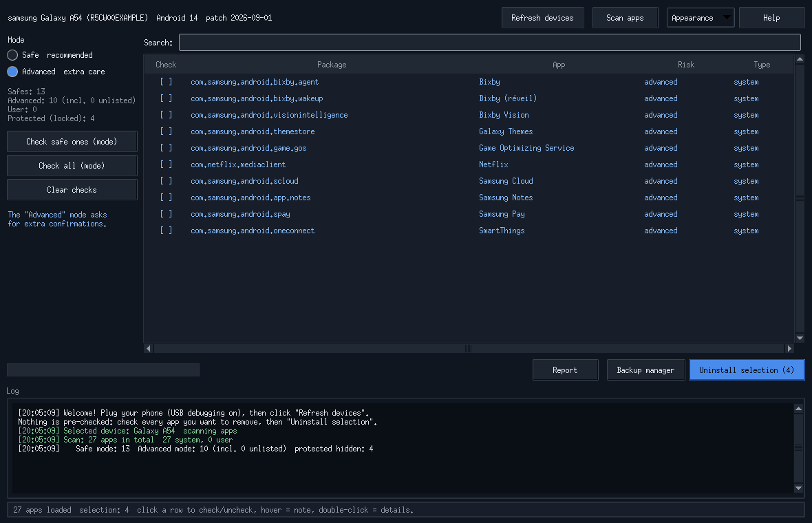Image resolution: width=812 pixels, height=523 pixels.
Task: Click the progress bar below the mode panel
Action: (x=103, y=370)
